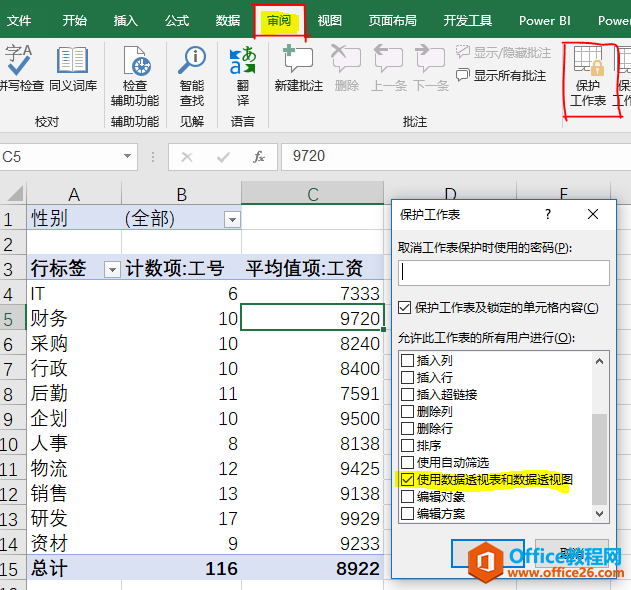Click Show/Hide comment (显示/隐藏批注)
Viewport: 631px width, 590px height.
pyautogui.click(x=503, y=52)
